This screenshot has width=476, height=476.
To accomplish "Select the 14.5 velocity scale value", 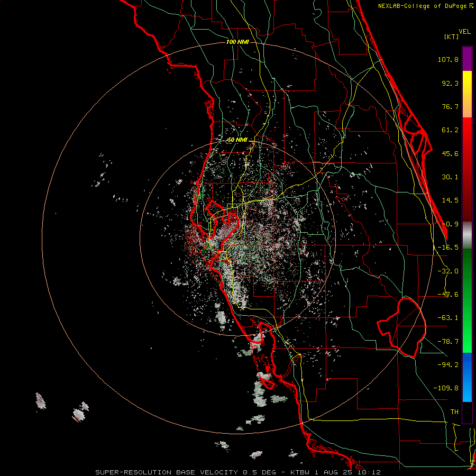I will [x=450, y=200].
